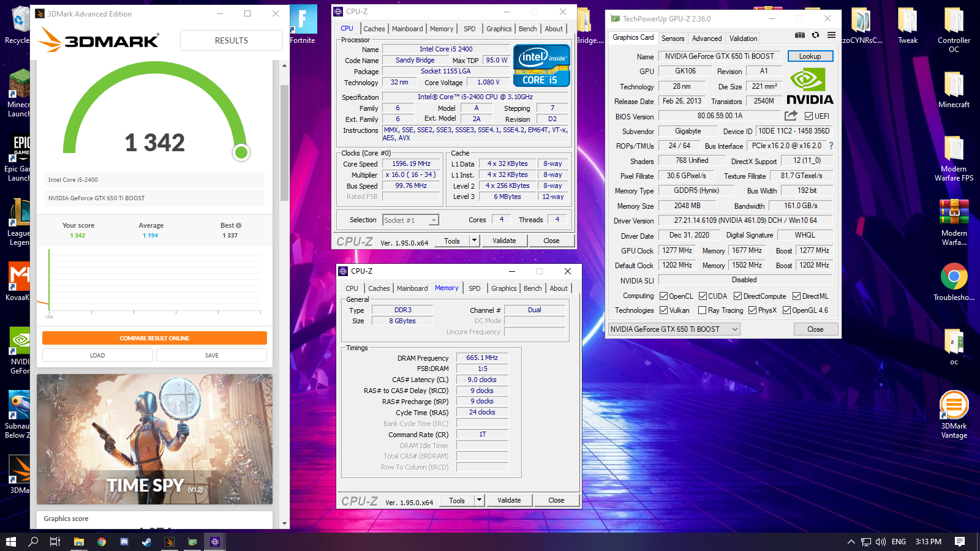Click the GPU Name field in GPU-Z

pos(720,56)
